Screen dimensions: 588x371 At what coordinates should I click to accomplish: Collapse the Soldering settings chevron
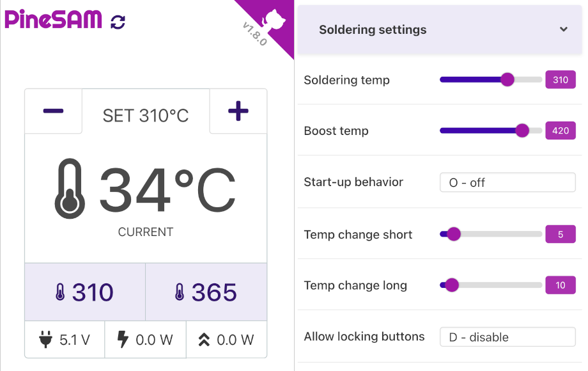click(x=563, y=29)
